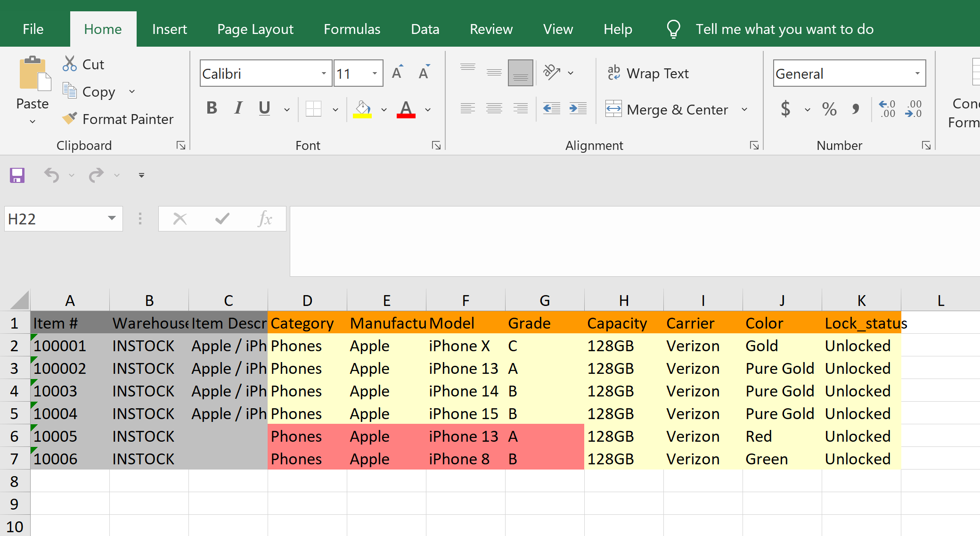This screenshot has width=980, height=536.
Task: Open the File tab
Action: (x=33, y=29)
